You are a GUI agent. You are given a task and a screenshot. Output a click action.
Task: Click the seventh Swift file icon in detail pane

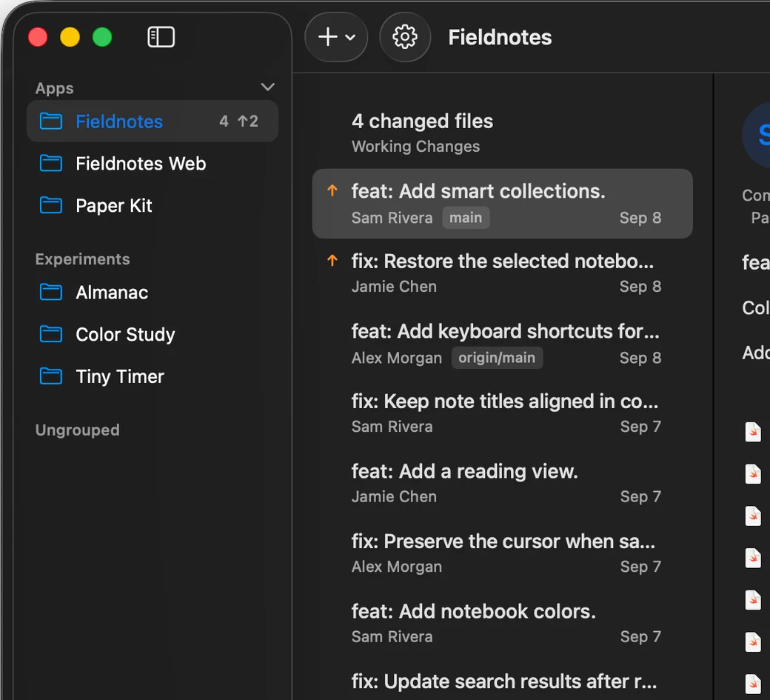[753, 684]
